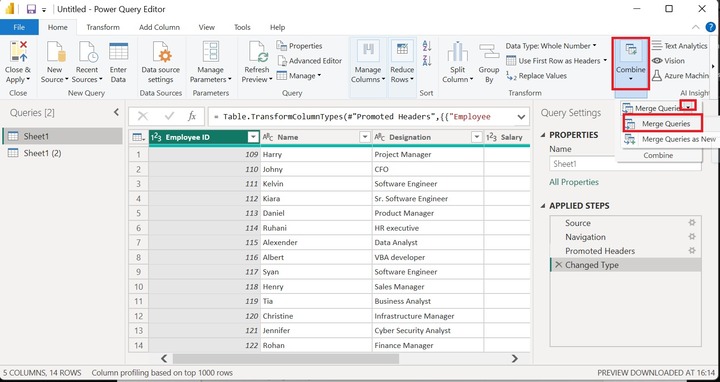The height and width of the screenshot is (382, 720).
Task: Select the Promoted Headers step
Action: pos(625,251)
